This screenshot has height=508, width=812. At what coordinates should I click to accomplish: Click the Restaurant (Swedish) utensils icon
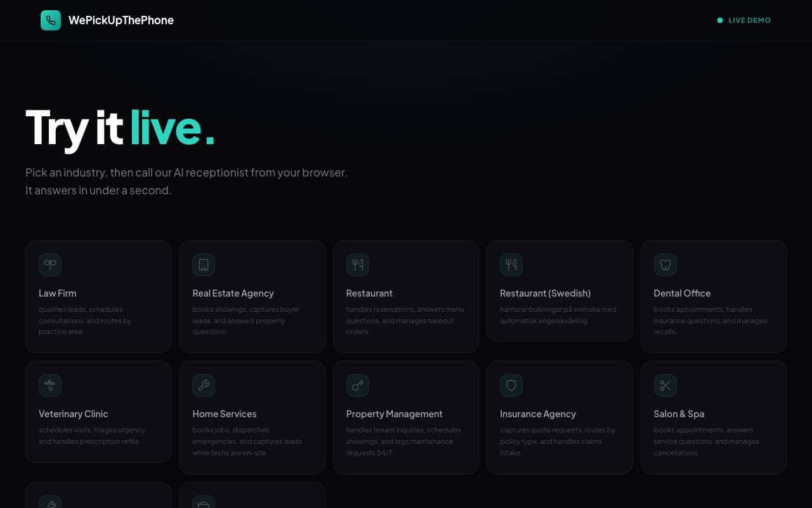point(511,265)
